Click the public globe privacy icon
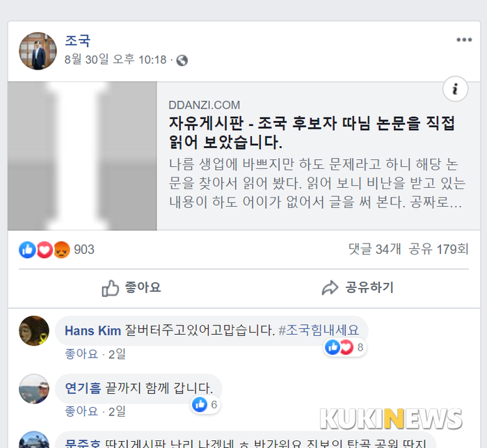 [182, 61]
